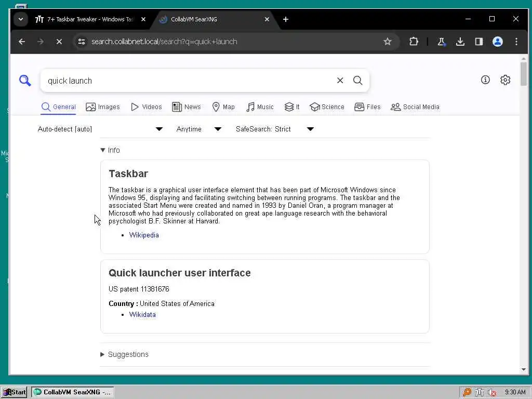Switch to It category
Screen dimensions: 532x399
292,107
